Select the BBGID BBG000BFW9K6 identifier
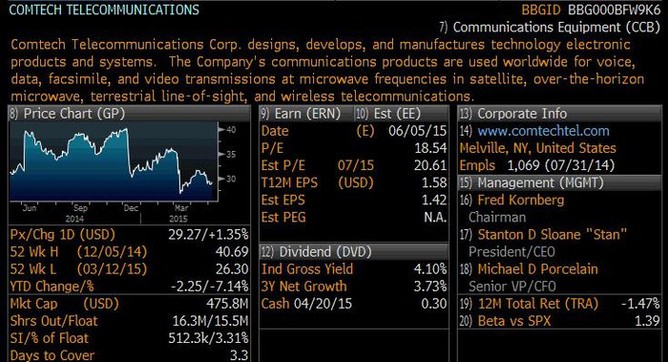This screenshot has height=362, width=668. 591,10
